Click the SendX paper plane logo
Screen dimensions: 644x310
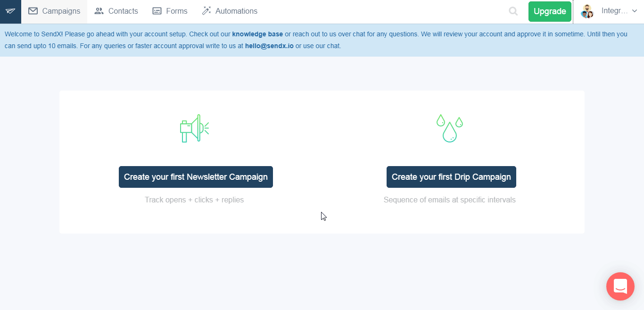point(10,11)
